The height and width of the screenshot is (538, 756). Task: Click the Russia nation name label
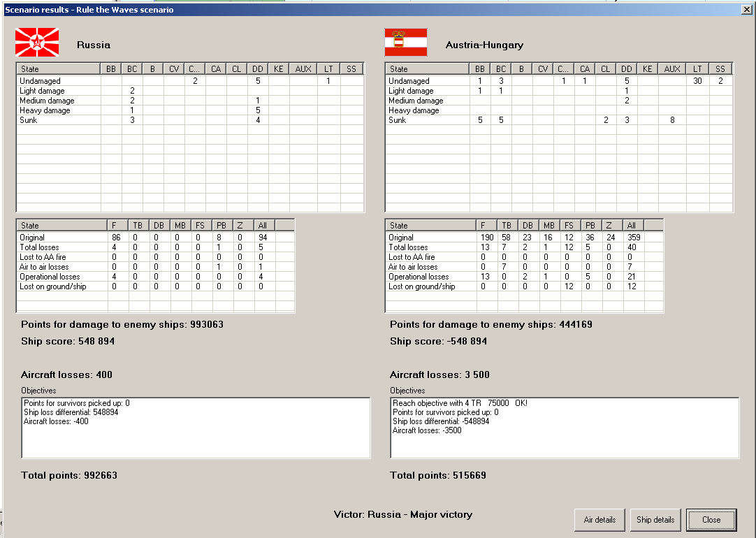(x=94, y=45)
